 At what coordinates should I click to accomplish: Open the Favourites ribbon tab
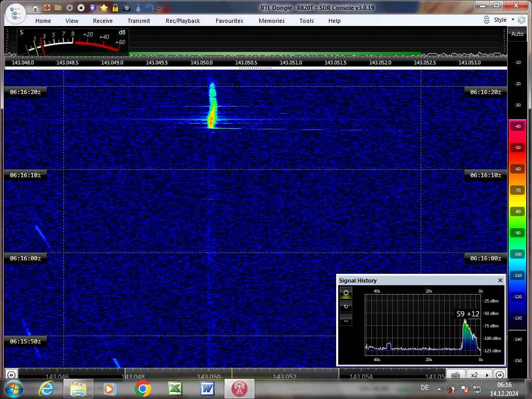click(229, 21)
